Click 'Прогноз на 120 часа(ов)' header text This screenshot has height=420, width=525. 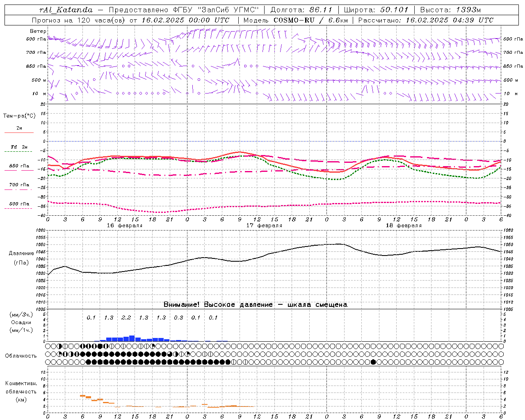point(79,20)
